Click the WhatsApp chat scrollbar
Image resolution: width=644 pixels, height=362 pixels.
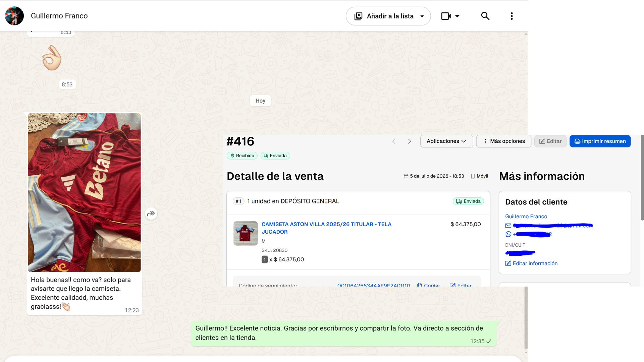(526, 318)
